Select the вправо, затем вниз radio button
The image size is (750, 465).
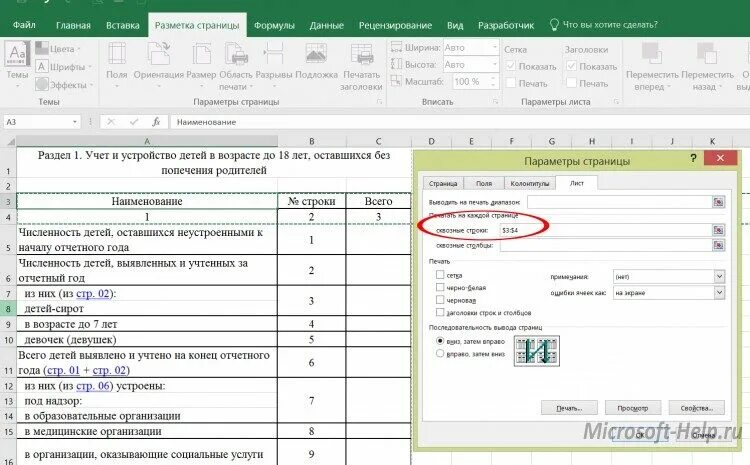(440, 354)
